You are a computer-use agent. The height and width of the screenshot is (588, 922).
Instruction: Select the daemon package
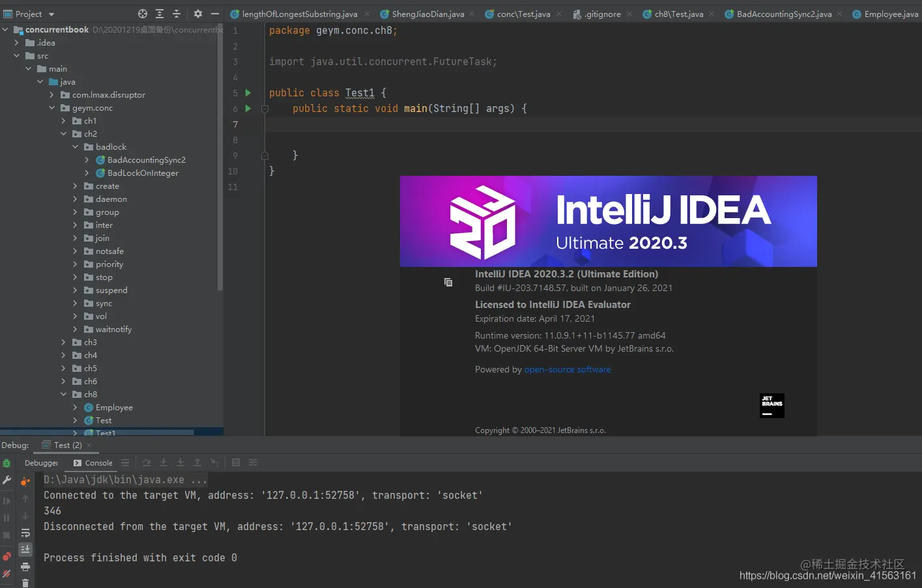coord(111,199)
